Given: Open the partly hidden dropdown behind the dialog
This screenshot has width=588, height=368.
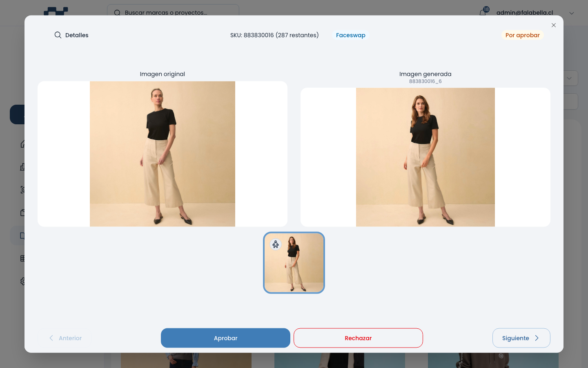Looking at the screenshot, I should point(570,78).
